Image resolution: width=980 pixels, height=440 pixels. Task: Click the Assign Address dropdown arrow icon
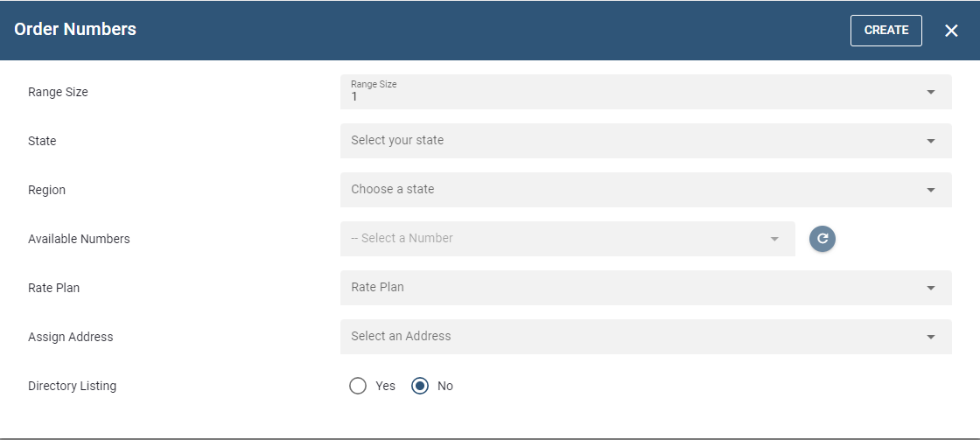[x=931, y=337]
